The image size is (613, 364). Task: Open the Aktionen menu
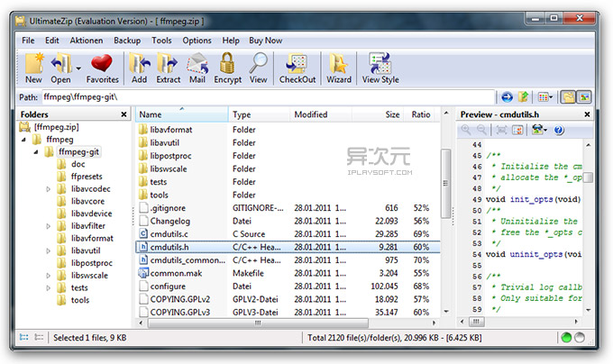pyautogui.click(x=87, y=41)
